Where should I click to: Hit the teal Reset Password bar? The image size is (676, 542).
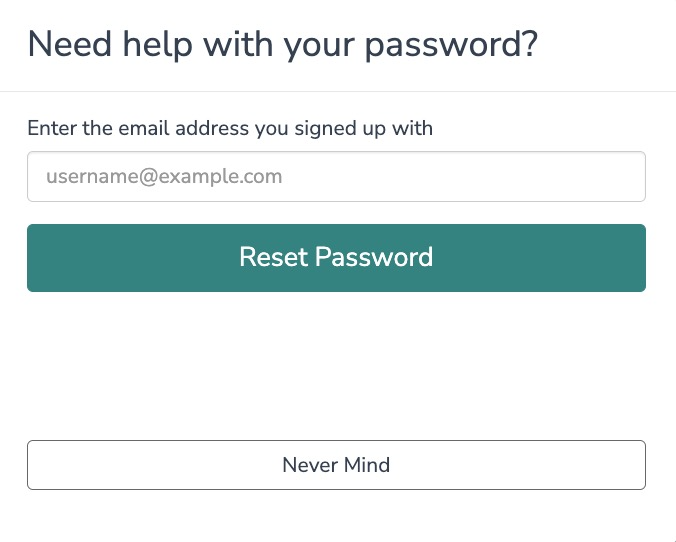tap(336, 258)
